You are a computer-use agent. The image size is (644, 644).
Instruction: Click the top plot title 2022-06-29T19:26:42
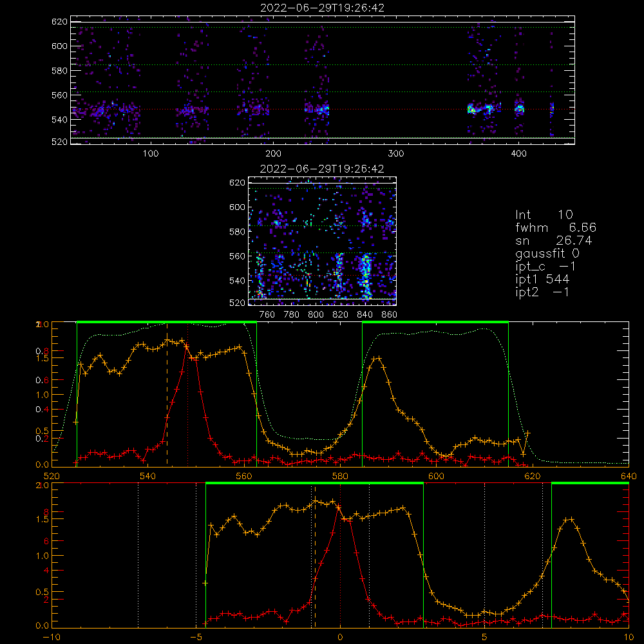[x=323, y=8]
